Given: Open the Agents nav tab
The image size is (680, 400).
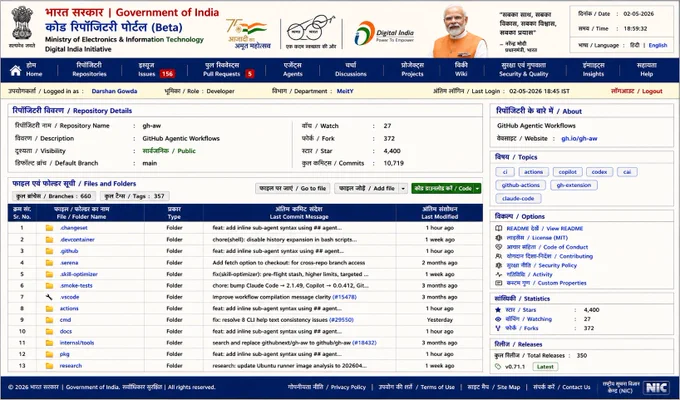Looking at the screenshot, I should [x=293, y=69].
